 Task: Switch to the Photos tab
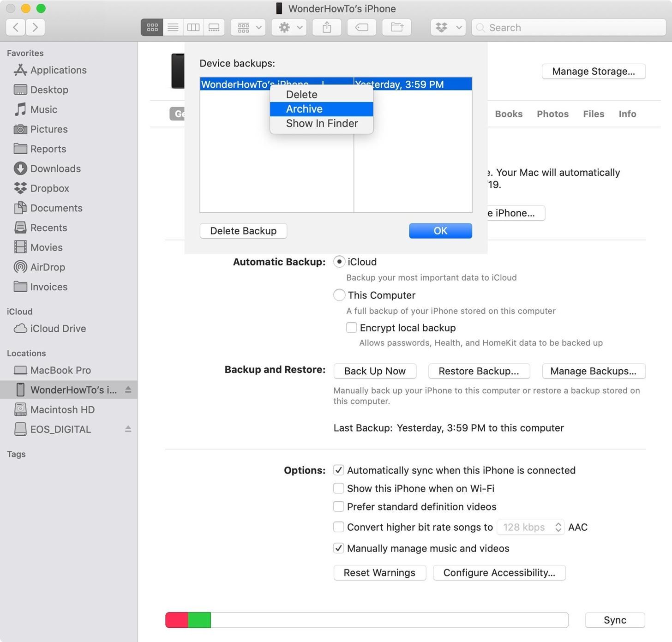(x=552, y=114)
